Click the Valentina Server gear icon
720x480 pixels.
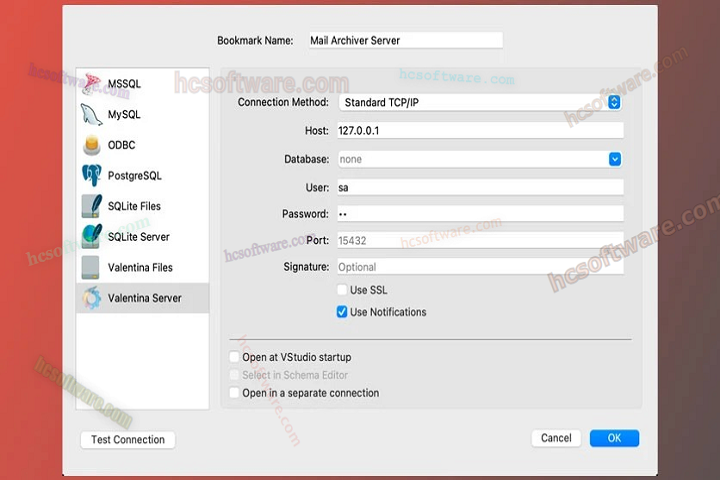[91, 298]
